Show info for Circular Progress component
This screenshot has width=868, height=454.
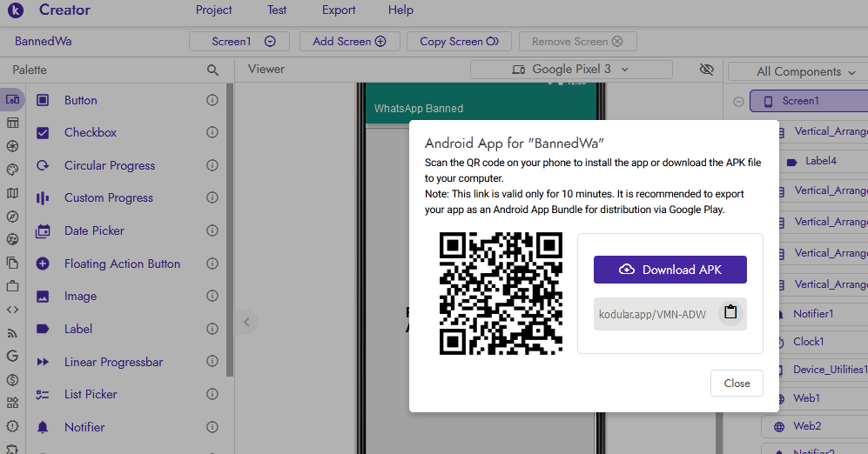[x=212, y=164]
